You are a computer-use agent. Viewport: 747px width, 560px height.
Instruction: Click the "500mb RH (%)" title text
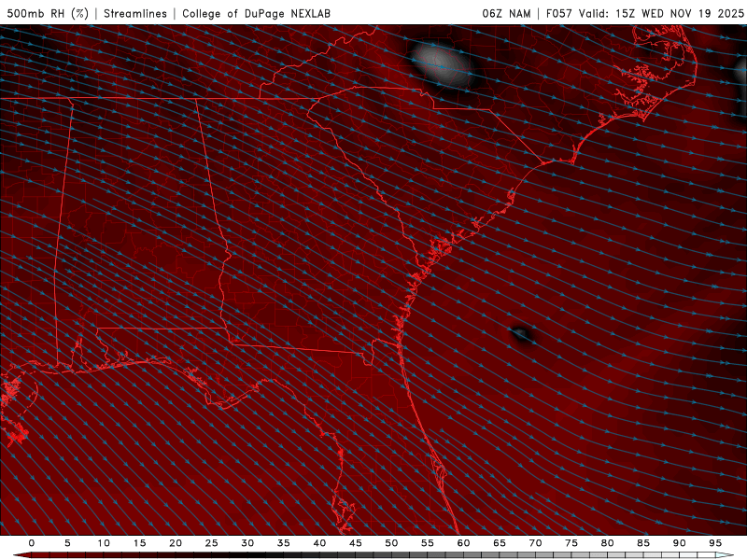click(x=48, y=13)
